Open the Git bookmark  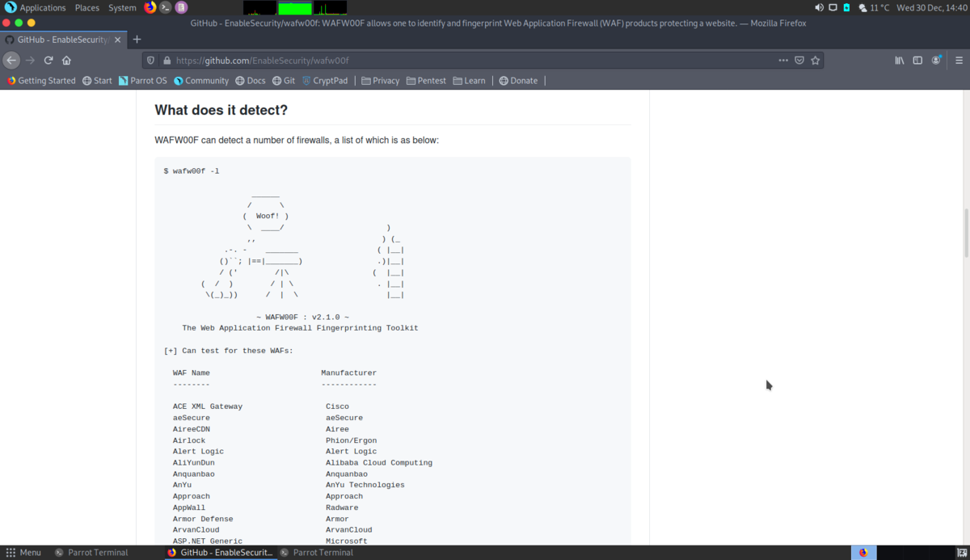(x=284, y=81)
